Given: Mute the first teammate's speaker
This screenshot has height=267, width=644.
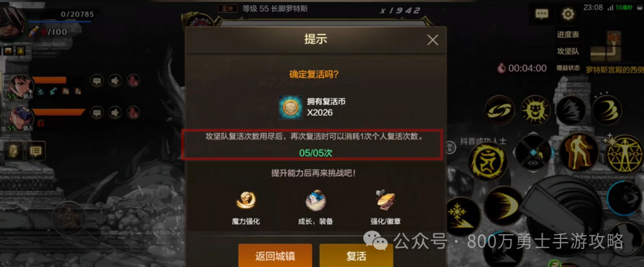Looking at the screenshot, I should click(115, 80).
